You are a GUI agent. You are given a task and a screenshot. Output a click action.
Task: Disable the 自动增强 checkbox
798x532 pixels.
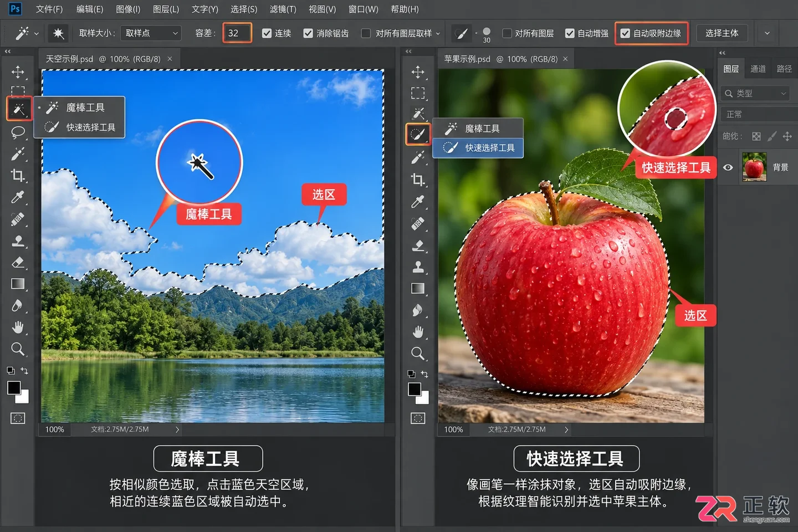(x=570, y=33)
